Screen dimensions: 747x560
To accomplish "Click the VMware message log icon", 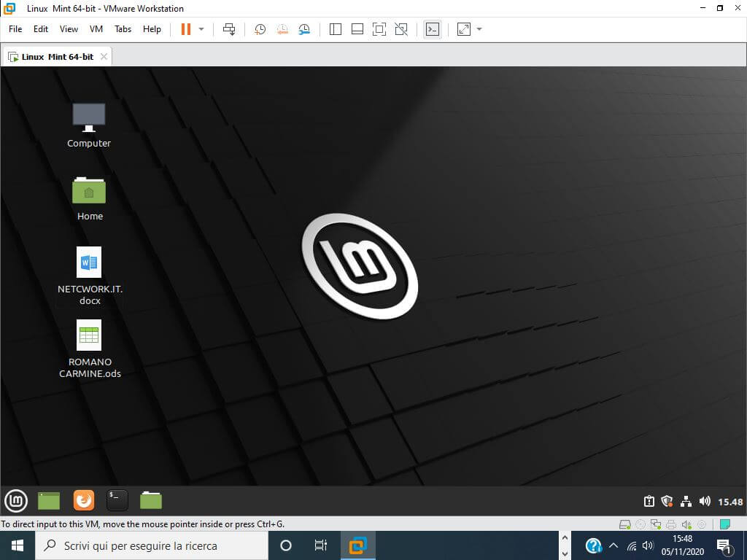I will click(x=725, y=524).
